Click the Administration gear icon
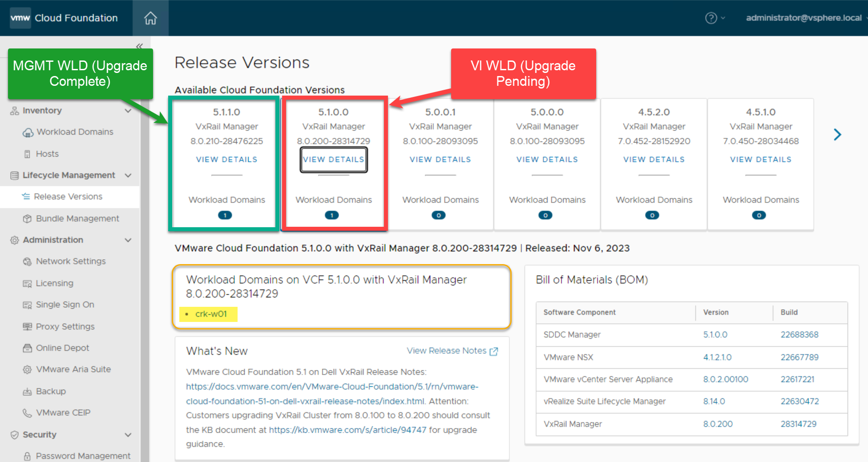The height and width of the screenshot is (462, 868). point(15,240)
